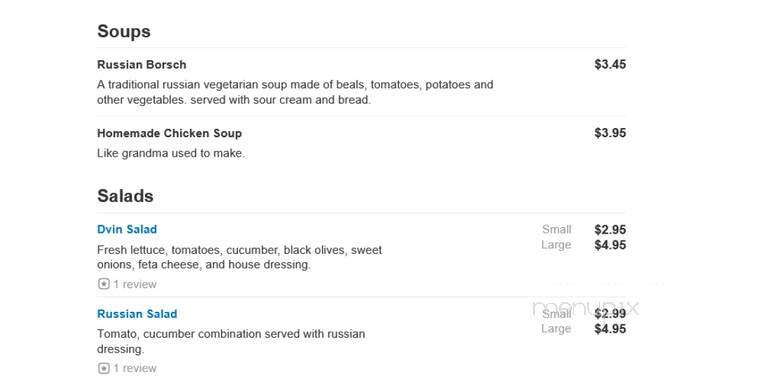Click the $3.95 price of Chicken Soup
765x391 pixels.
(x=610, y=133)
